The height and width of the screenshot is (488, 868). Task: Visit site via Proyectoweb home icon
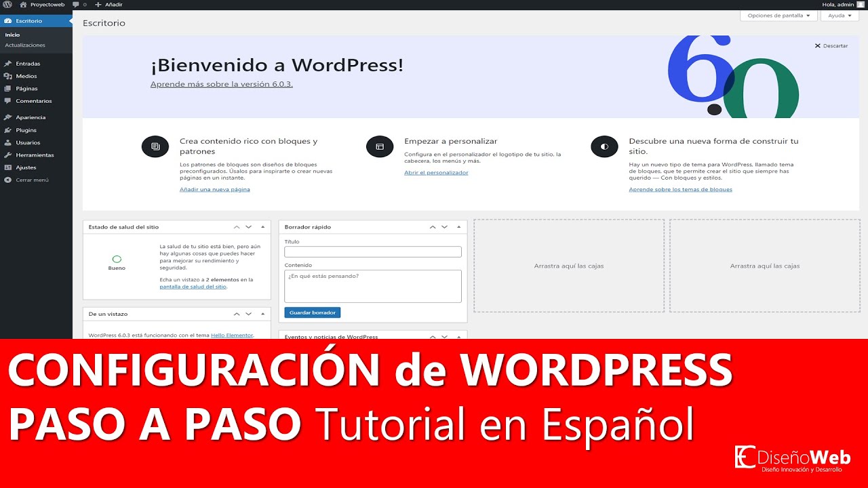23,4
